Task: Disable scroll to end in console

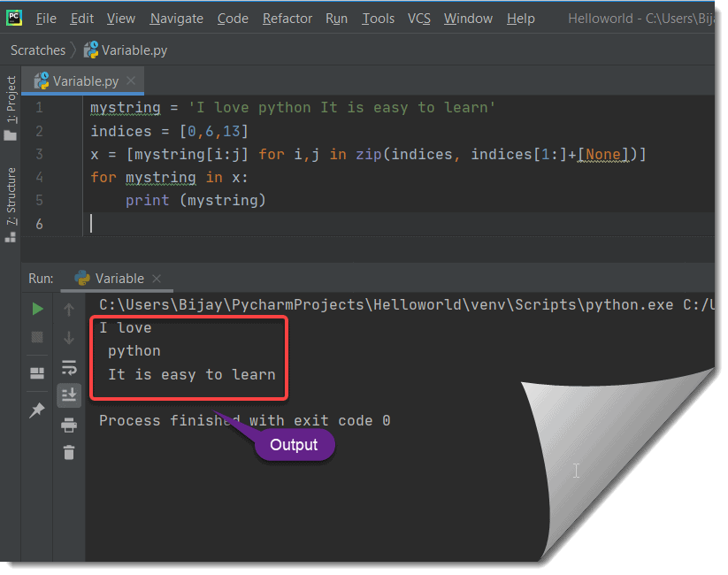Action: 69,395
